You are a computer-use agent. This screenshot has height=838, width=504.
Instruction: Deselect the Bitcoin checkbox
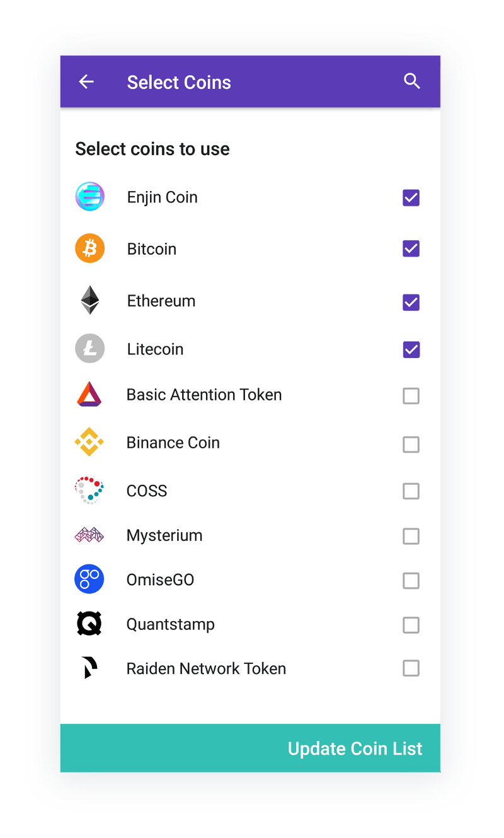411,248
